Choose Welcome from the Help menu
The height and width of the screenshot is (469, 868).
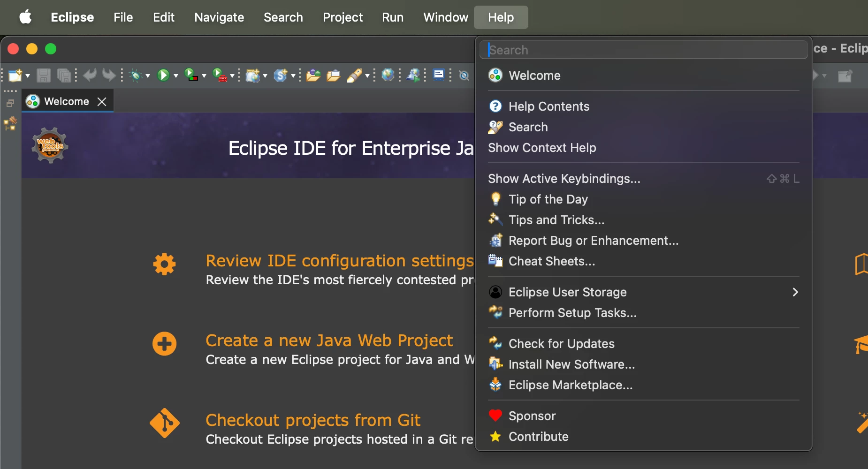point(644,76)
